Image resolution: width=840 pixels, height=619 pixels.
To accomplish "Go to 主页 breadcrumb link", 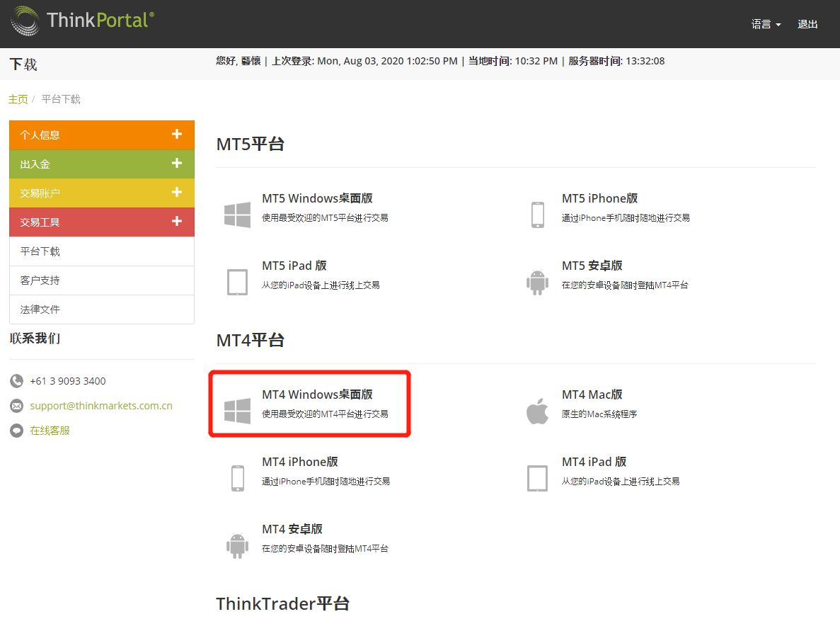I will 18,99.
